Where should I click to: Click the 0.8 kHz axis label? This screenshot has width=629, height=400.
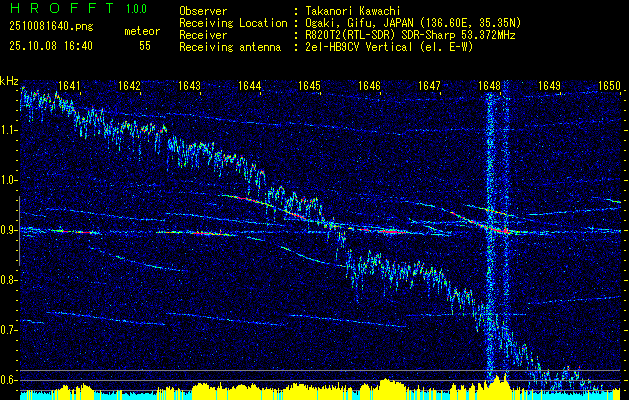pyautogui.click(x=9, y=280)
